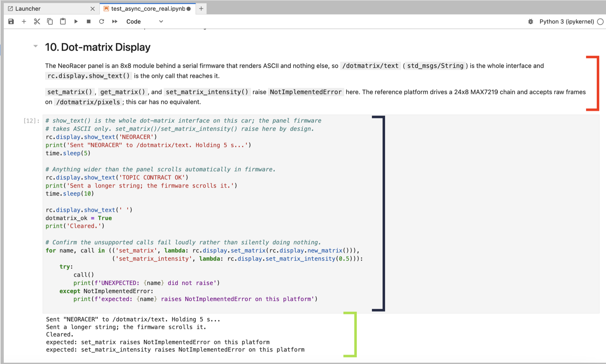Click the code line 'try:'
606x364 pixels.
[x=66, y=267]
